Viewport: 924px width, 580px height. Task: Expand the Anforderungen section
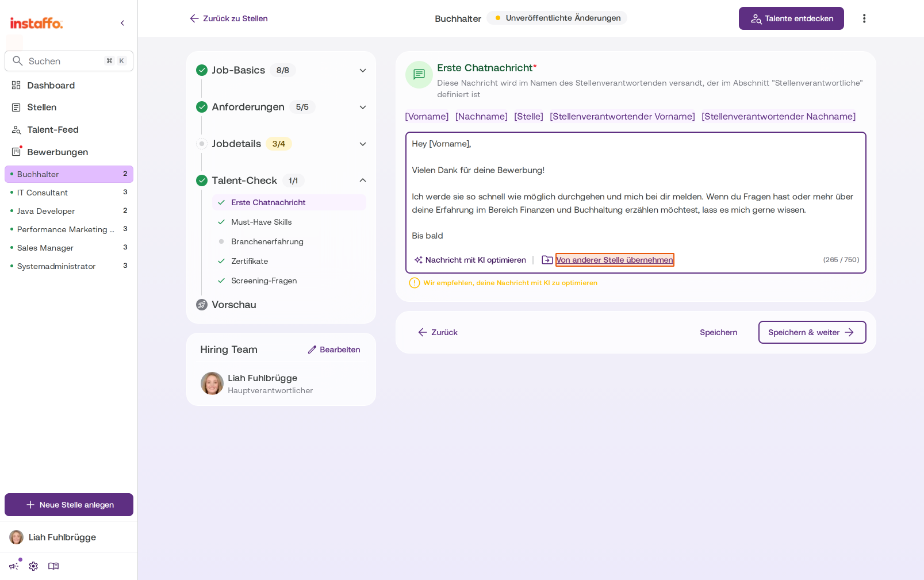tap(363, 107)
